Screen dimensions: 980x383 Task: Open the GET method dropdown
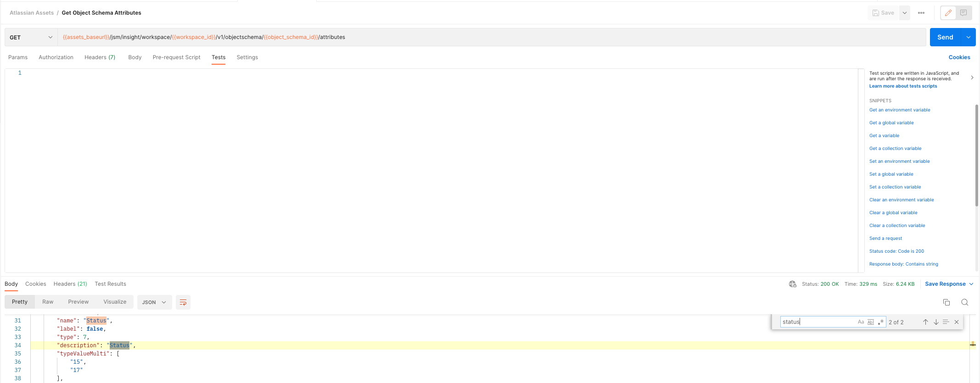[x=31, y=37]
